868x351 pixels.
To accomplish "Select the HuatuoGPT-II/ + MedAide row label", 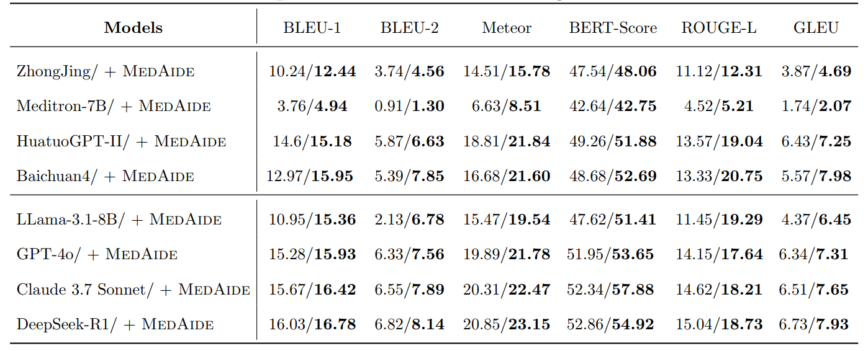I will pyautogui.click(x=121, y=141).
